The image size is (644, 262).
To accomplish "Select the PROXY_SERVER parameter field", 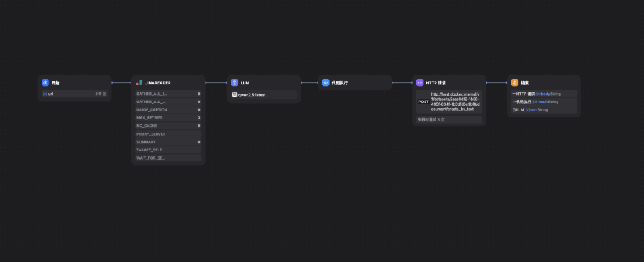I will tap(168, 134).
